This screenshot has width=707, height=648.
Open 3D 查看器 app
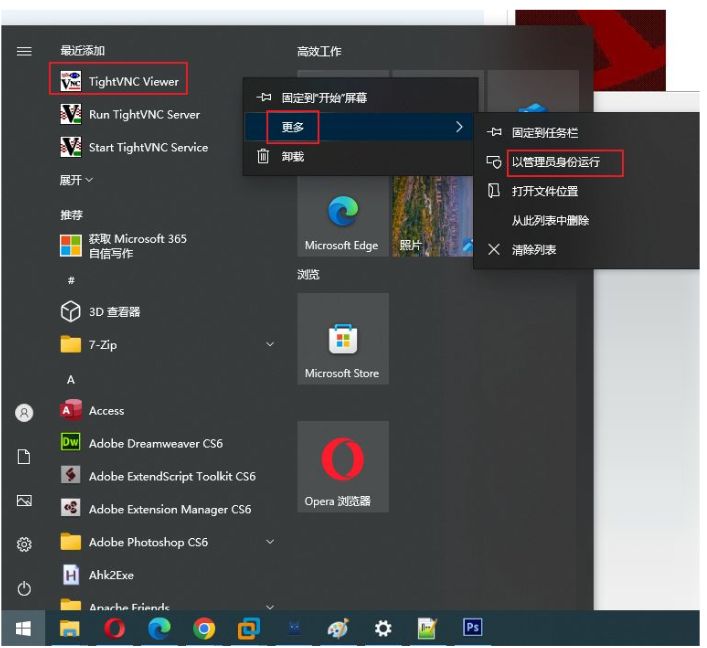(x=100, y=312)
